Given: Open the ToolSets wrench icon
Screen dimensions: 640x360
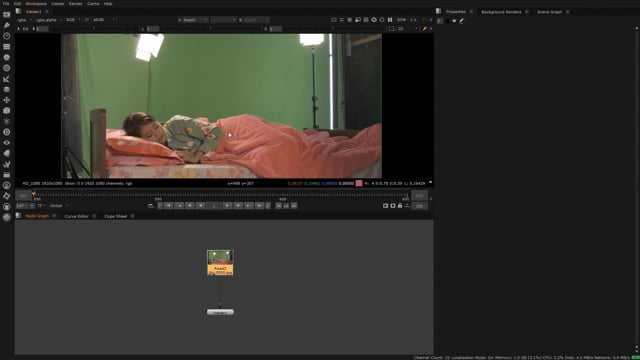Looking at the screenshot, I should [x=7, y=164].
